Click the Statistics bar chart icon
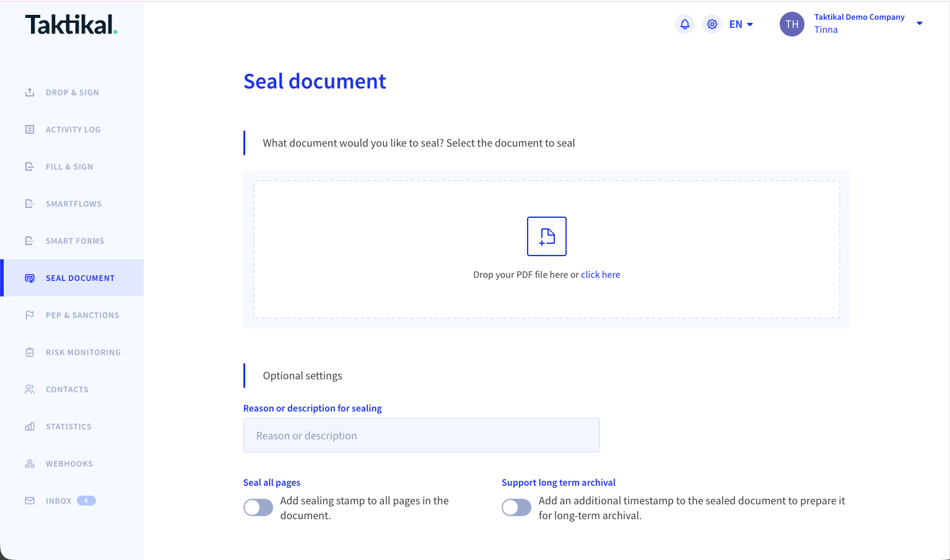This screenshot has height=560, width=950. click(30, 426)
